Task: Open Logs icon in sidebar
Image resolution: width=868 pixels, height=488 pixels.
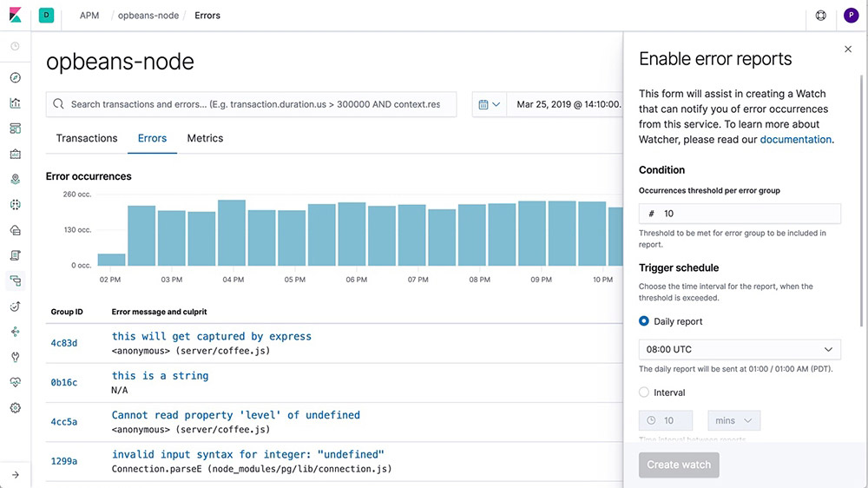Action: click(x=15, y=255)
